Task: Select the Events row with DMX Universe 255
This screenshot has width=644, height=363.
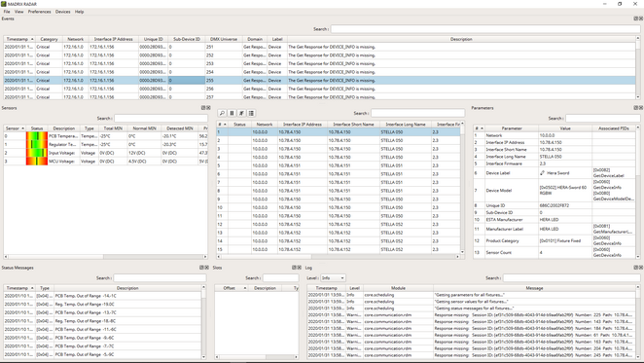Action: click(x=319, y=81)
